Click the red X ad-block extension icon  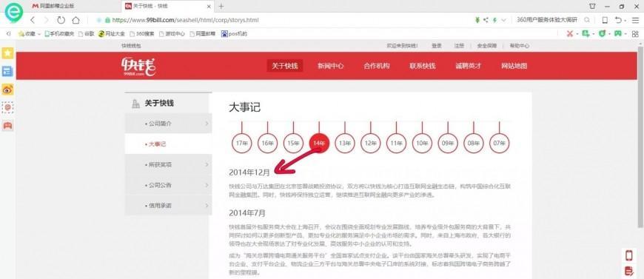coord(569,34)
